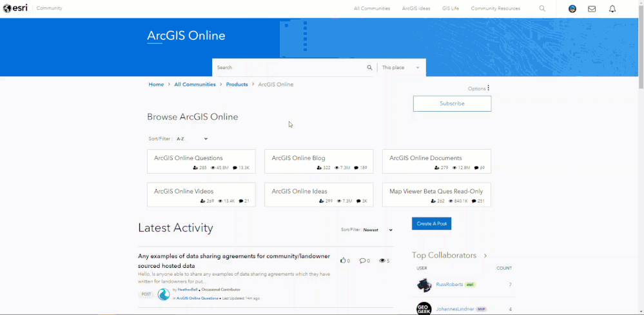
Task: Click views icon on Map Viewer Beta card
Action: point(451,201)
